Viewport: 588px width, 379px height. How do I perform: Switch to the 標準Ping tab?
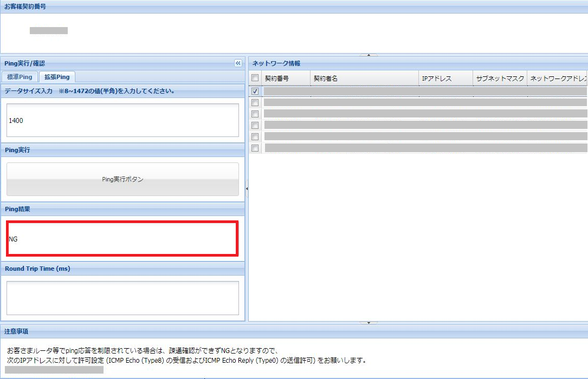pyautogui.click(x=20, y=77)
